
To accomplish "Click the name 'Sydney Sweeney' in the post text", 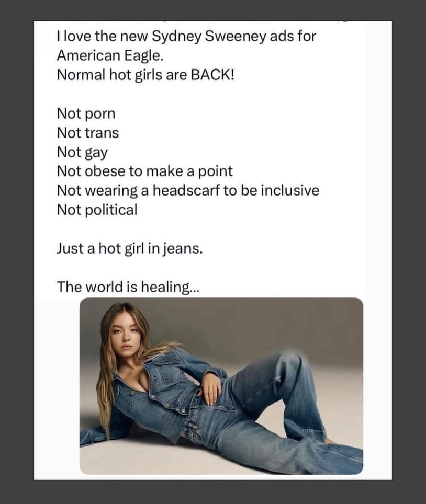I will (x=209, y=36).
